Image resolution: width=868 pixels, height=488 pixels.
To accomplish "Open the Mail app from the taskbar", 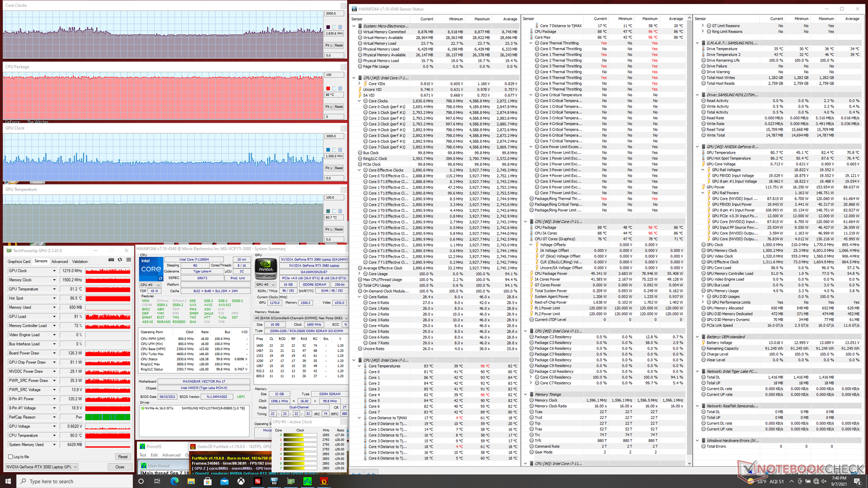I will tap(224, 481).
